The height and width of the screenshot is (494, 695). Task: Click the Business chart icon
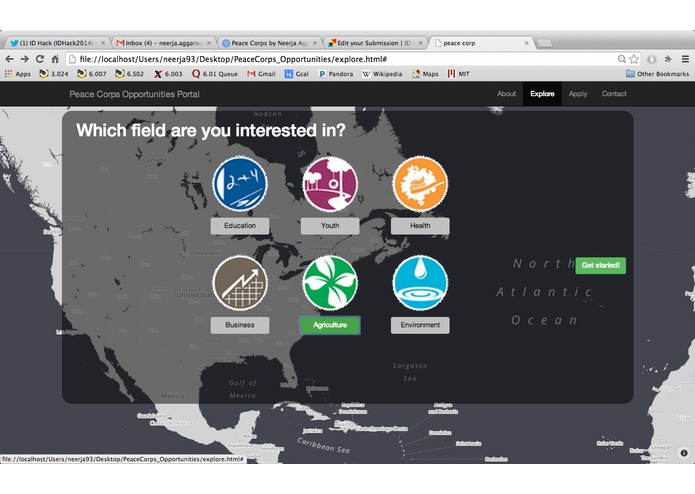click(240, 283)
